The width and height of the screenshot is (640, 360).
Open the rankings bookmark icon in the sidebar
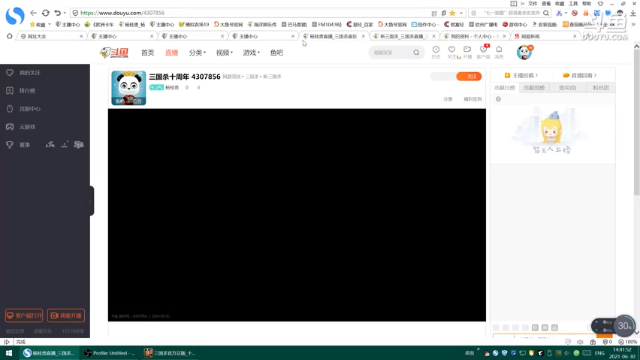pos(10,91)
